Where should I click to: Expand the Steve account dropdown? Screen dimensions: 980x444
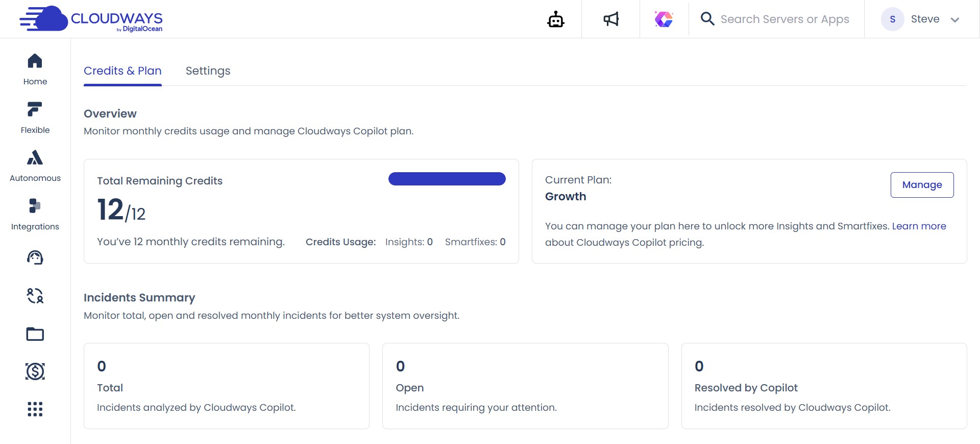tap(925, 19)
